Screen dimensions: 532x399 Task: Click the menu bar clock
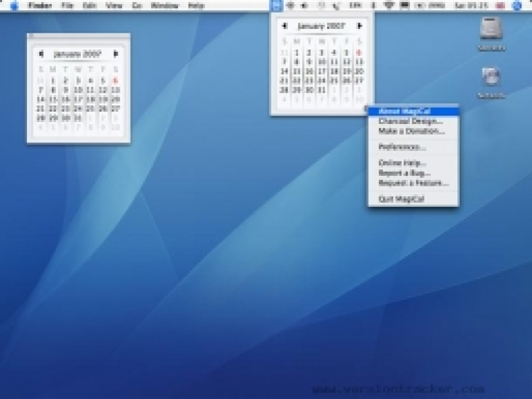click(471, 6)
